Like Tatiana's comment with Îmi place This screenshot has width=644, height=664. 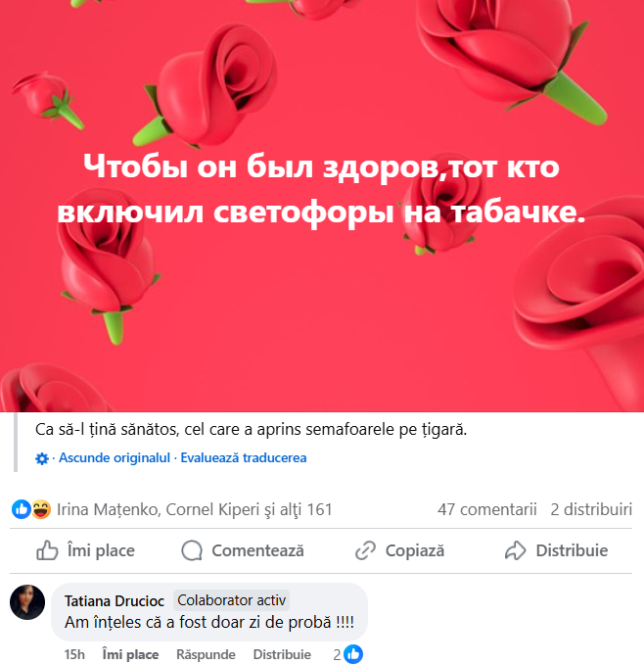click(x=130, y=654)
